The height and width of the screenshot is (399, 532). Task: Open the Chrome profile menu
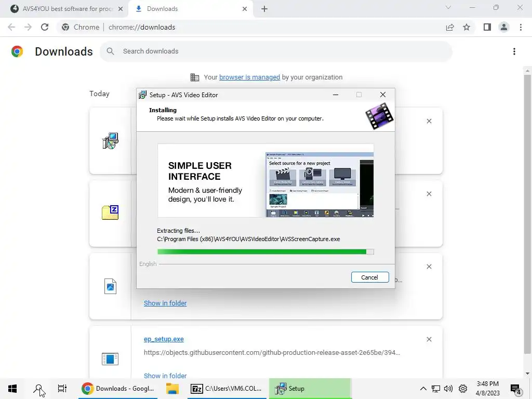click(x=504, y=27)
